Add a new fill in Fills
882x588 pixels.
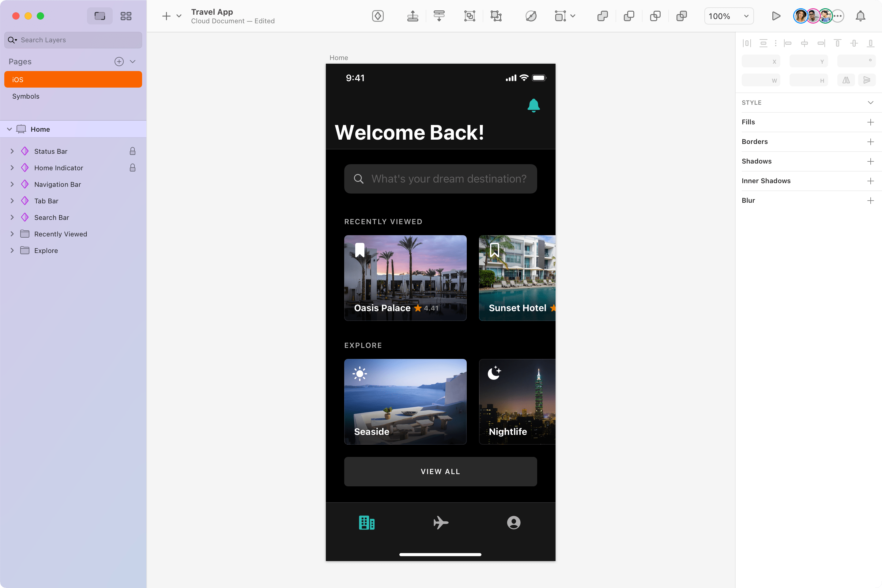(x=870, y=122)
